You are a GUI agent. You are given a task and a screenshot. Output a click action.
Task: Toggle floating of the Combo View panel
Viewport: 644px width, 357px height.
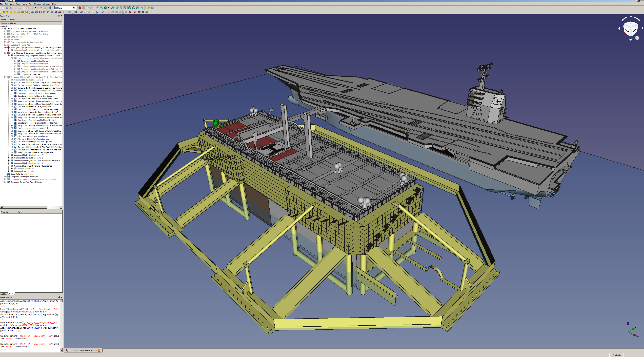click(x=59, y=16)
